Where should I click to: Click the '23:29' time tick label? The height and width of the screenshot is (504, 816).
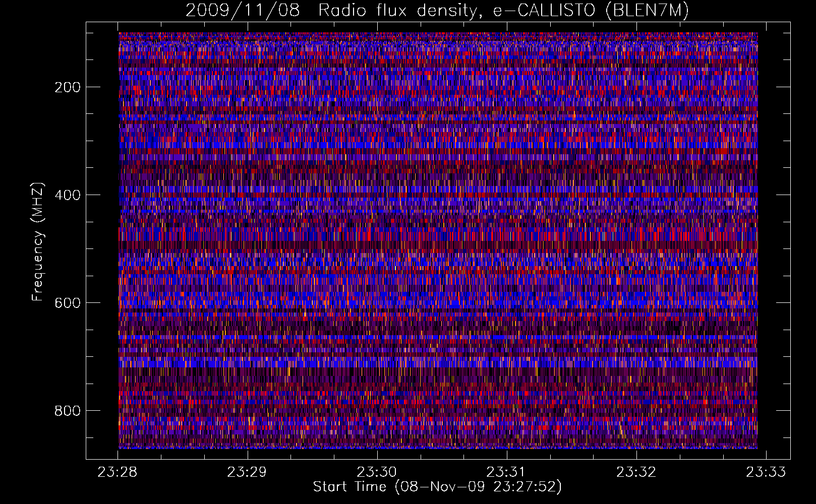point(247,472)
